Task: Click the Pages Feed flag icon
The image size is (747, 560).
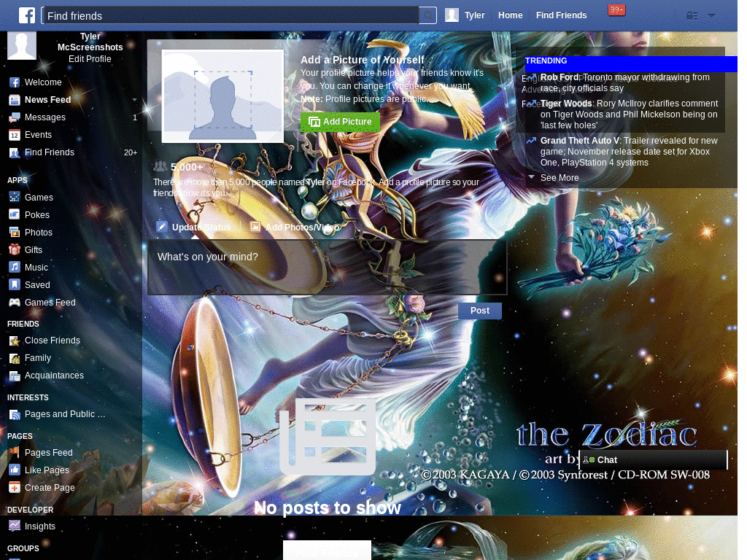Action: [15, 452]
